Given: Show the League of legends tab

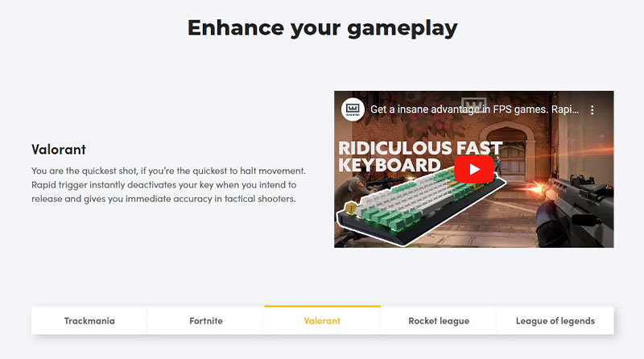Looking at the screenshot, I should [555, 320].
